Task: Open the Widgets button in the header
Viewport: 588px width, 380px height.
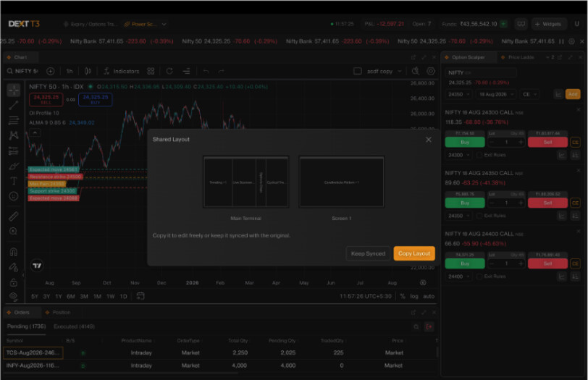Action: pyautogui.click(x=548, y=24)
